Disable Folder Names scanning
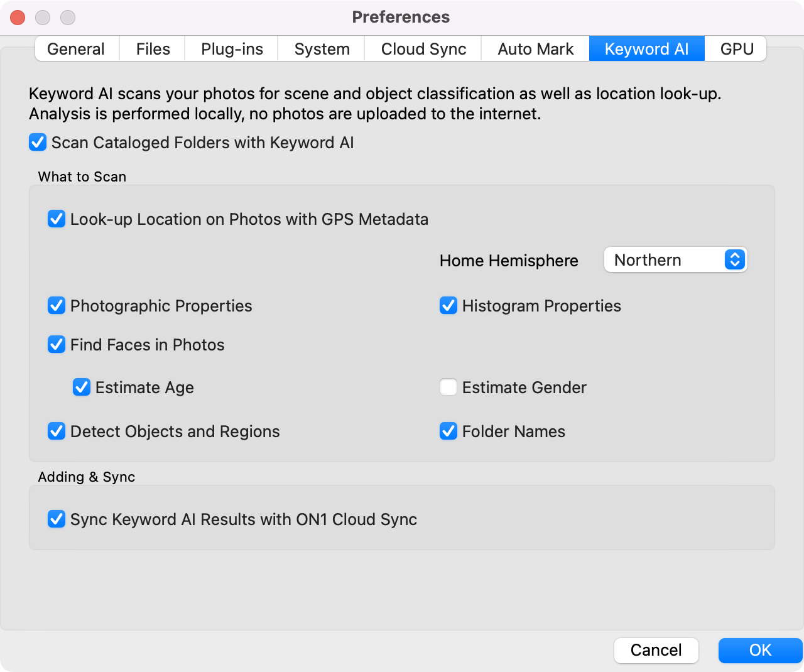This screenshot has height=672, width=804. (448, 431)
